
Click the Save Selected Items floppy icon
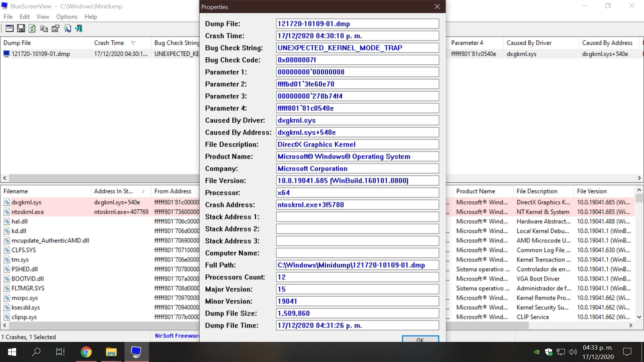(x=21, y=28)
